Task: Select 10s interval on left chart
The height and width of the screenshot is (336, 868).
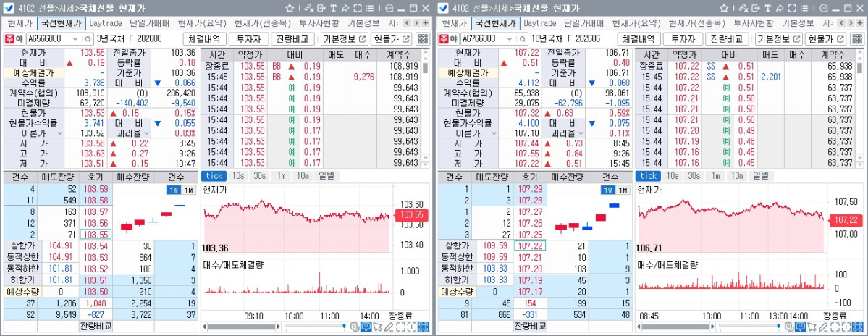Action: click(x=239, y=176)
